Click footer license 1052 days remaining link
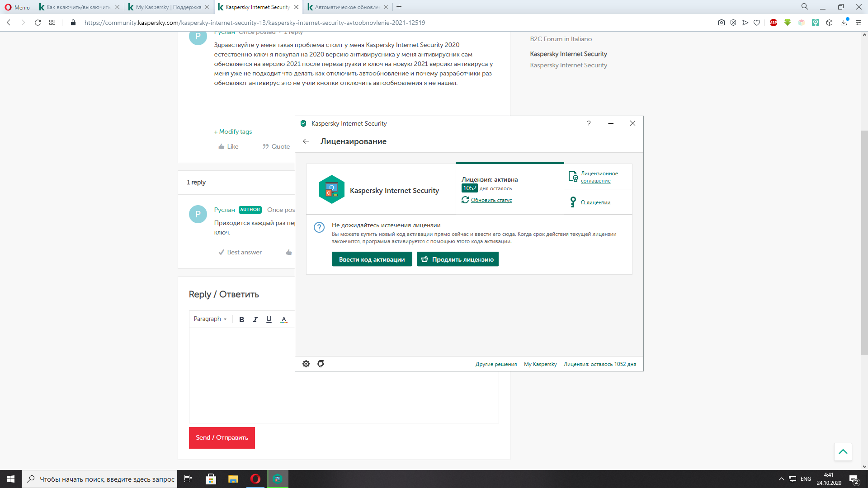 tap(600, 364)
